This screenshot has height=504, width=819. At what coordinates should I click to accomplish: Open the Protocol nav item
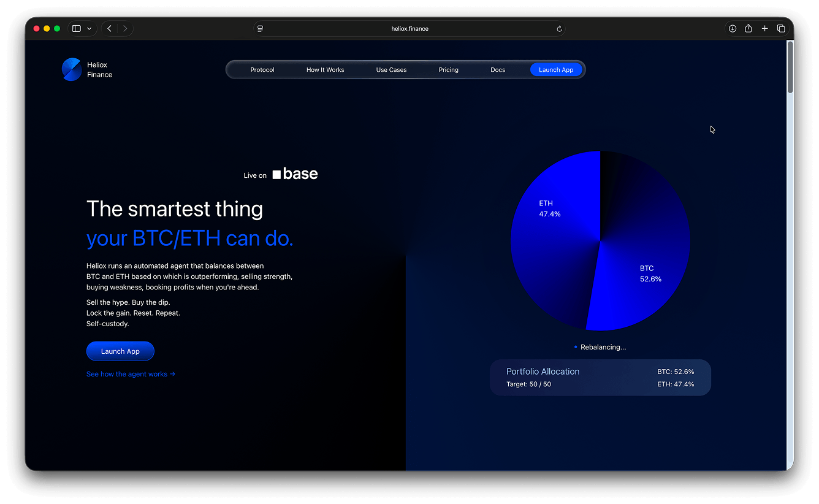pyautogui.click(x=262, y=70)
